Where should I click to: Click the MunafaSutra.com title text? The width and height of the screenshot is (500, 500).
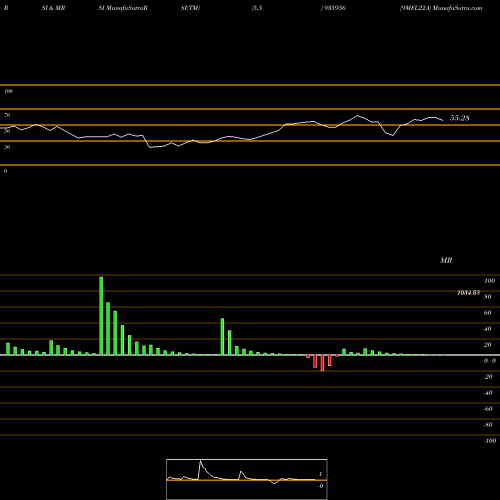click(x=457, y=8)
